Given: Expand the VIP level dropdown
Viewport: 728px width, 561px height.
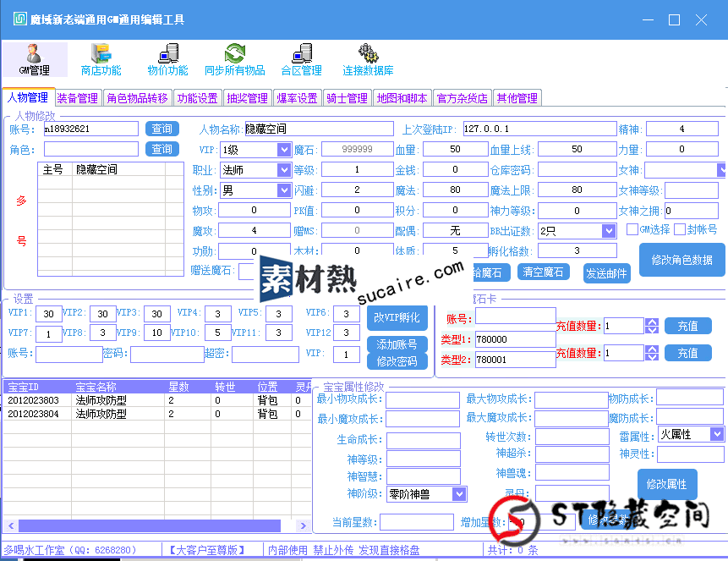Looking at the screenshot, I should [284, 150].
